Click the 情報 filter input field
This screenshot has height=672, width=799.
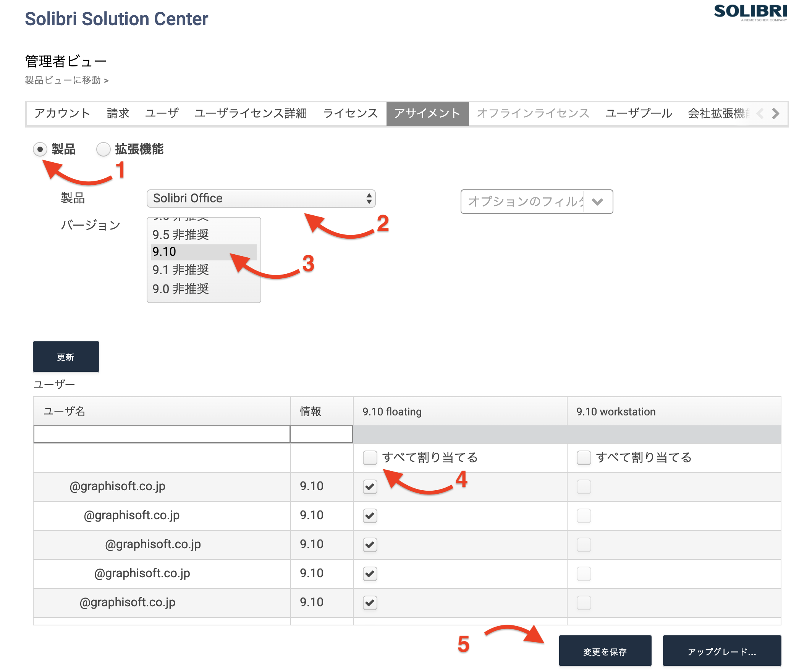[322, 435]
